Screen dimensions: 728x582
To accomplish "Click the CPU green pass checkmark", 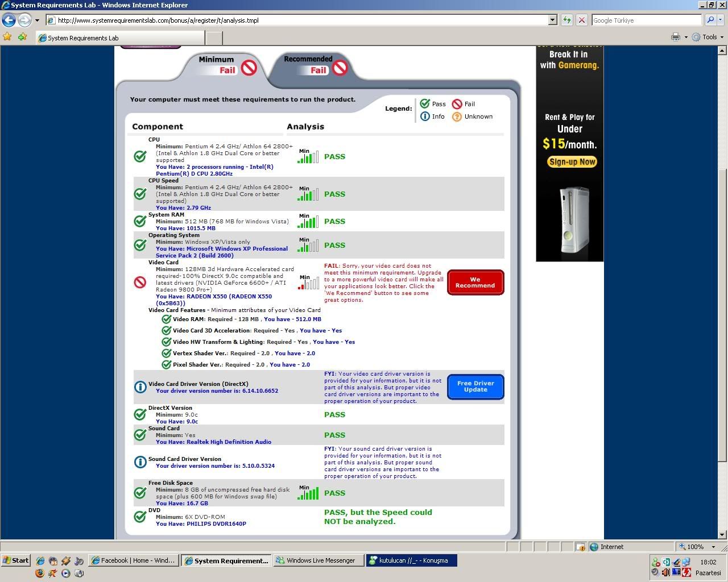I will pyautogui.click(x=140, y=156).
